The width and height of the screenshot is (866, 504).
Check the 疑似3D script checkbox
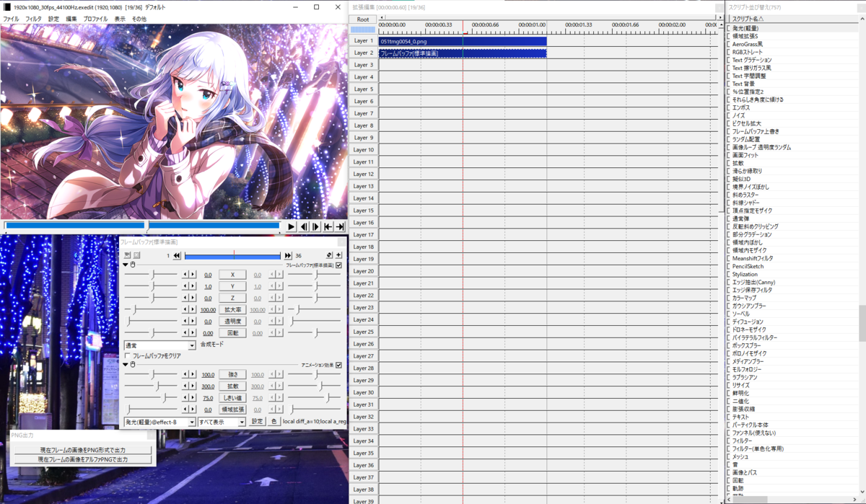click(728, 179)
